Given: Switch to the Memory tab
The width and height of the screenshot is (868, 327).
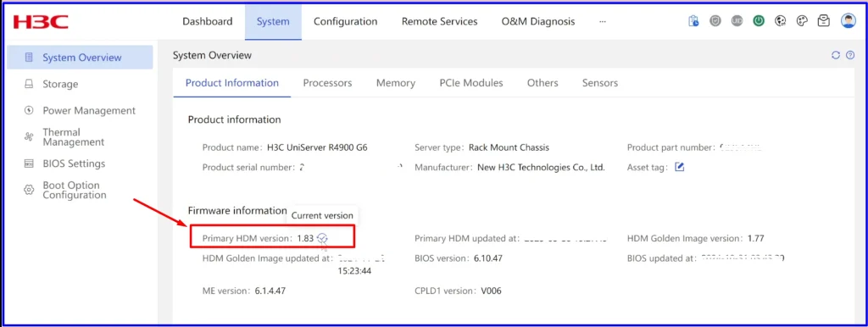Looking at the screenshot, I should [x=396, y=83].
